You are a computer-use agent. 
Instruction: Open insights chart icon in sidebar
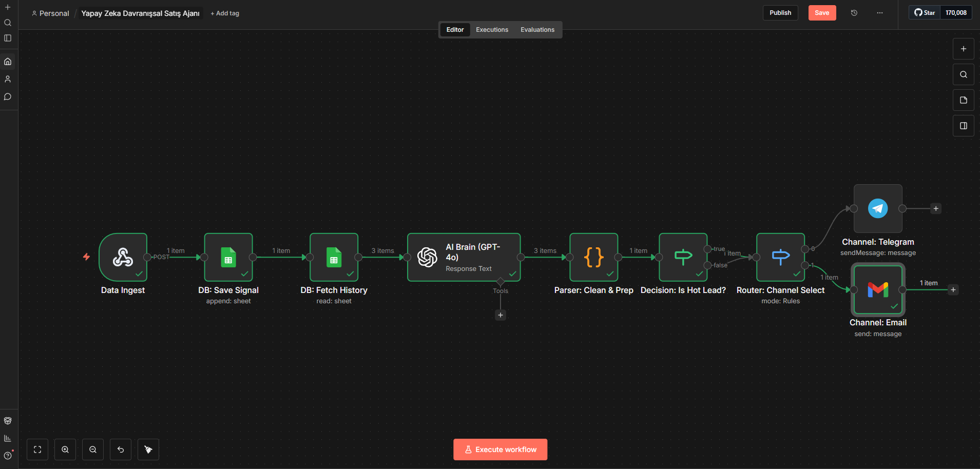pos(8,438)
